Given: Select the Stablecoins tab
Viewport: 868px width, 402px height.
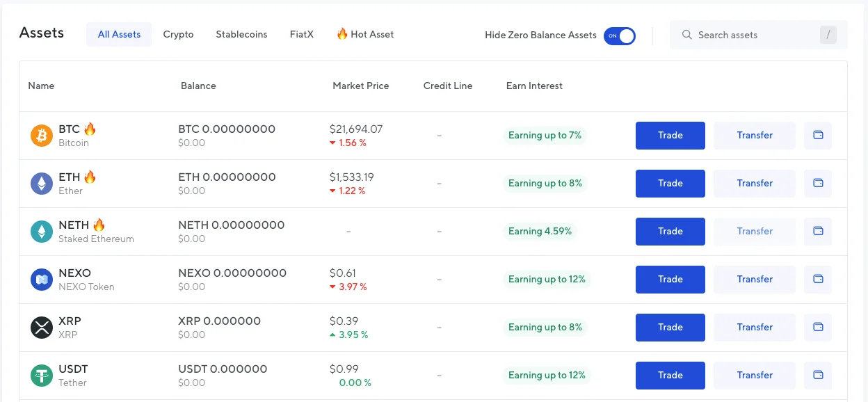Looking at the screenshot, I should [x=241, y=35].
